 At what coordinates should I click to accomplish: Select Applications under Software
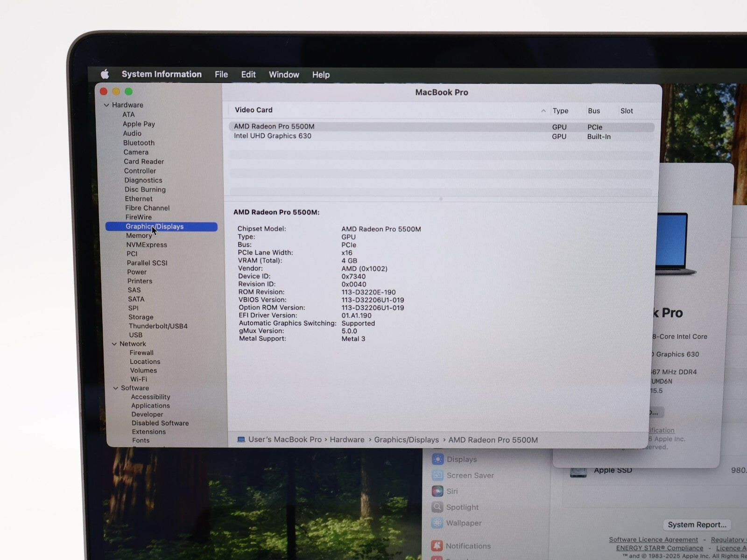coord(150,406)
